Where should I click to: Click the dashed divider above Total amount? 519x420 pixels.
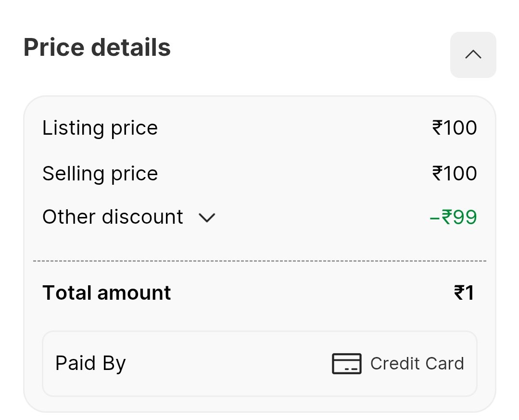click(x=260, y=261)
